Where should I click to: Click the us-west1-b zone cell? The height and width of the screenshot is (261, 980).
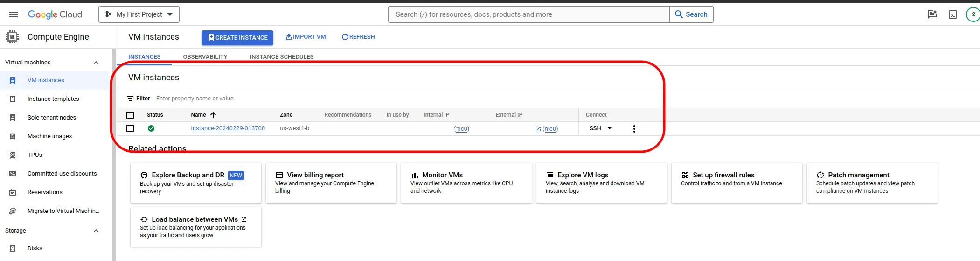294,128
